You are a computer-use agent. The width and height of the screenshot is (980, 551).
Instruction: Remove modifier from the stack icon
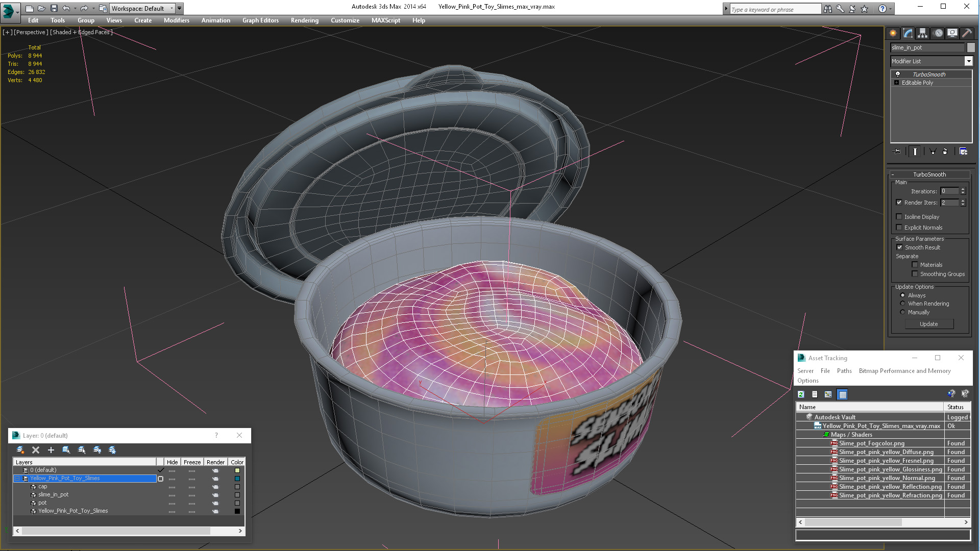(x=945, y=152)
